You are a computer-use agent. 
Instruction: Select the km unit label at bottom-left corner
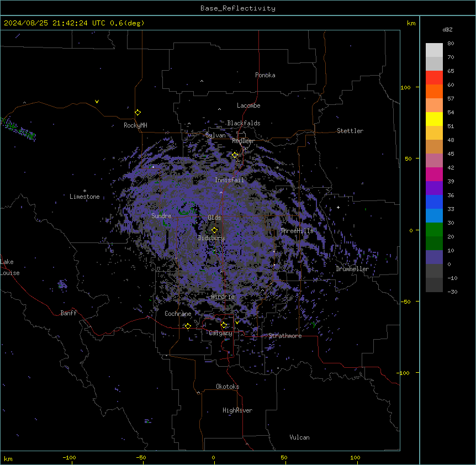[8, 459]
